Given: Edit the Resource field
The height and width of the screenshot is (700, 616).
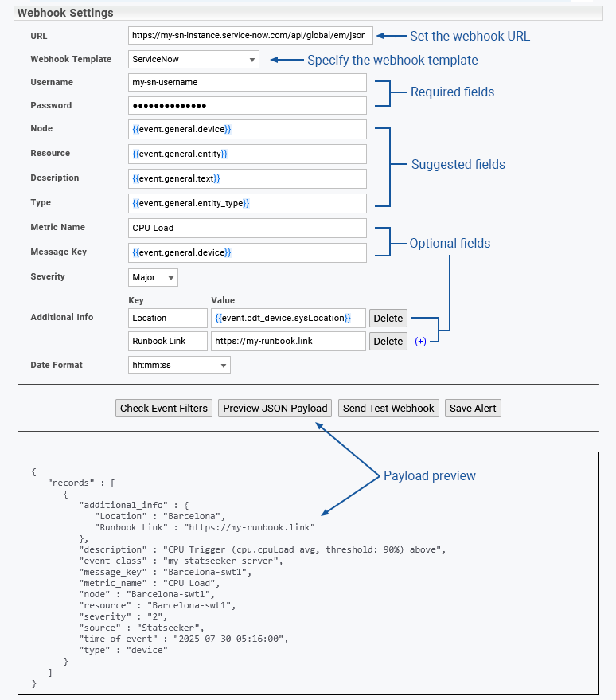Looking at the screenshot, I should [x=247, y=154].
